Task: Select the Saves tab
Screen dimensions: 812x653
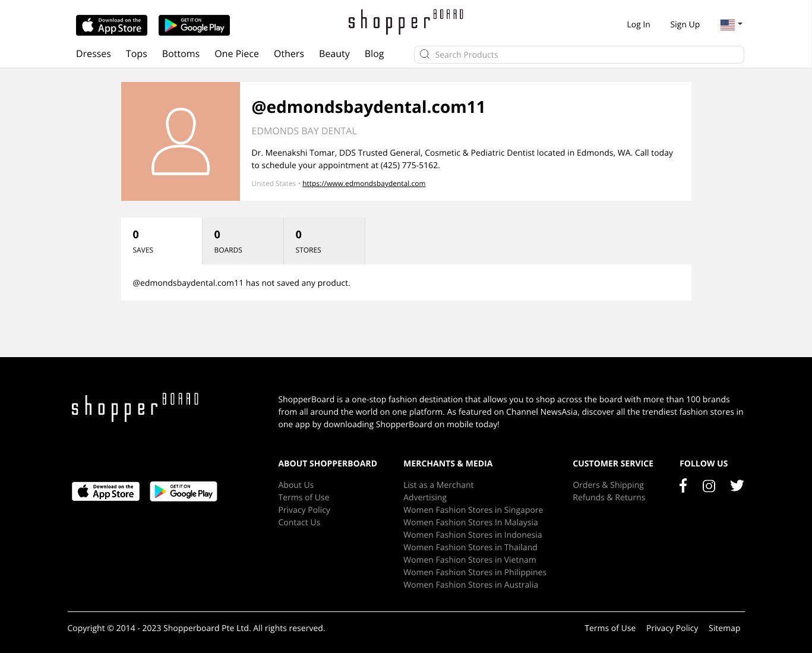Action: coord(161,241)
